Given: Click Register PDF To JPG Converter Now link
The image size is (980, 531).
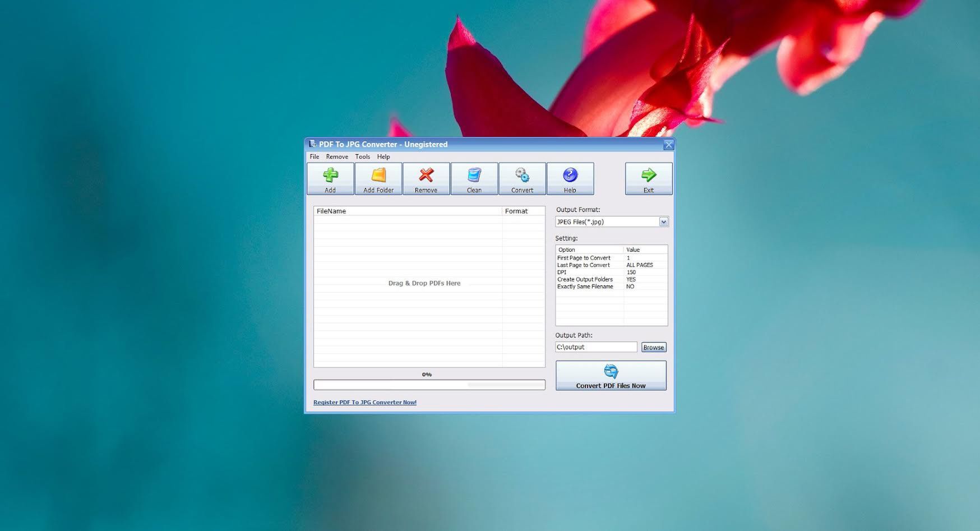Looking at the screenshot, I should click(364, 402).
